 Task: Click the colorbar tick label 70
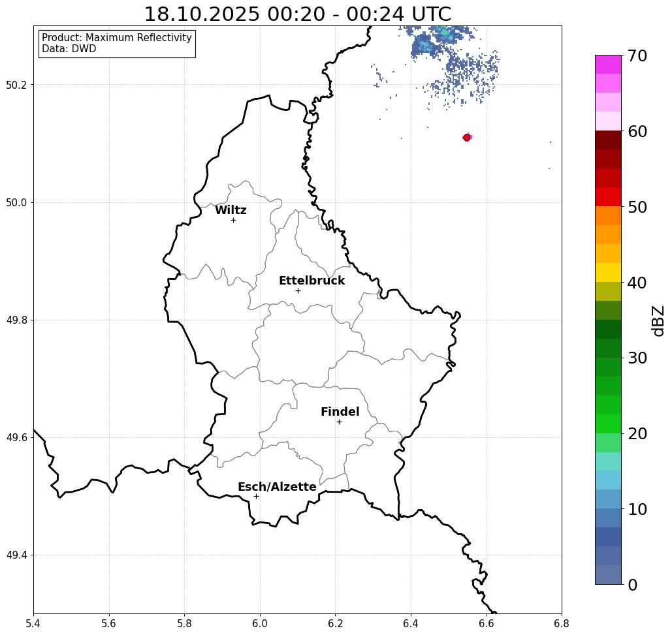pyautogui.click(x=637, y=55)
